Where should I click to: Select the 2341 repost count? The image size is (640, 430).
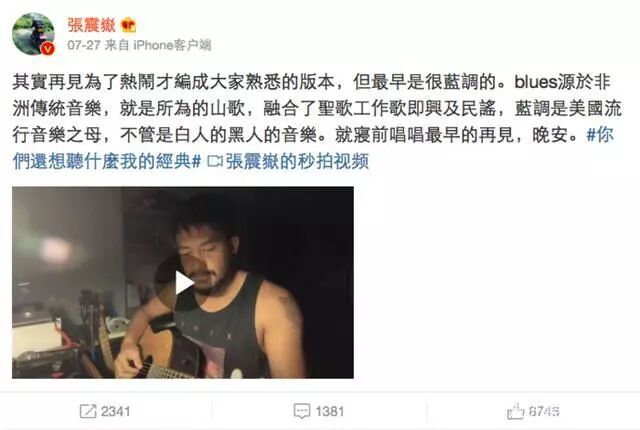116,411
